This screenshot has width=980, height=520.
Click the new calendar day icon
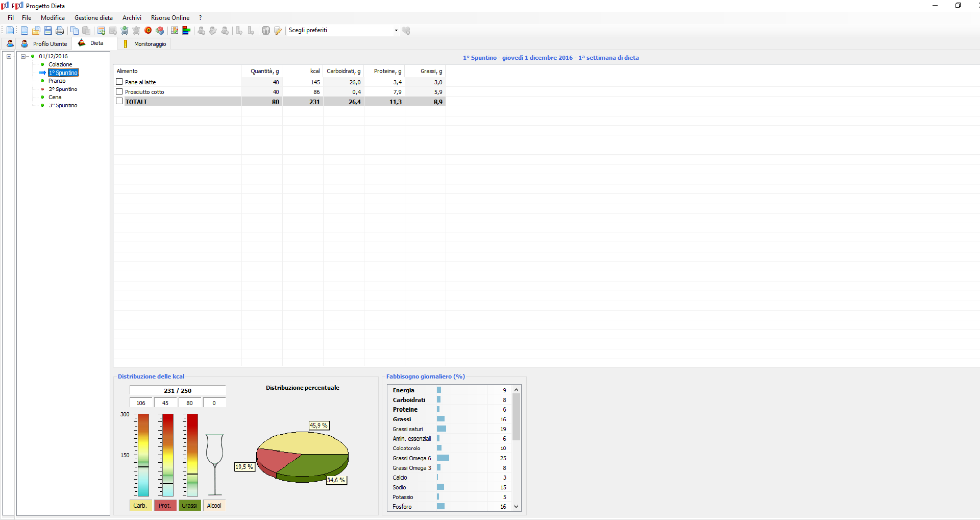click(x=101, y=31)
